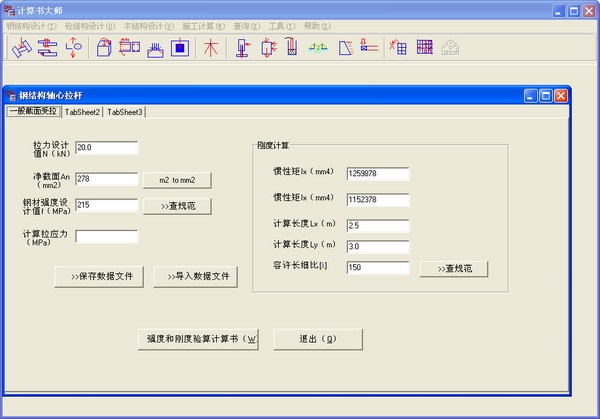Click the axial tension rod toolbar icon
The image size is (600, 419).
tap(73, 47)
